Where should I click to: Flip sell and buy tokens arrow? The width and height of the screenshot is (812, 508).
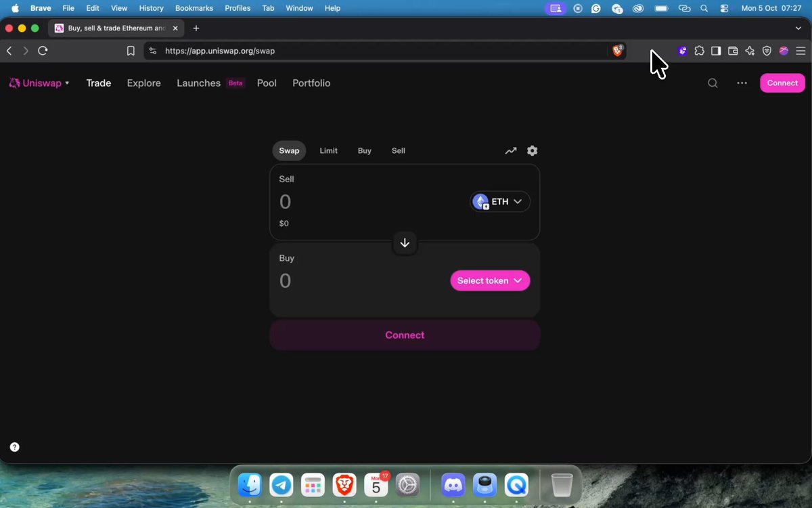(x=405, y=243)
